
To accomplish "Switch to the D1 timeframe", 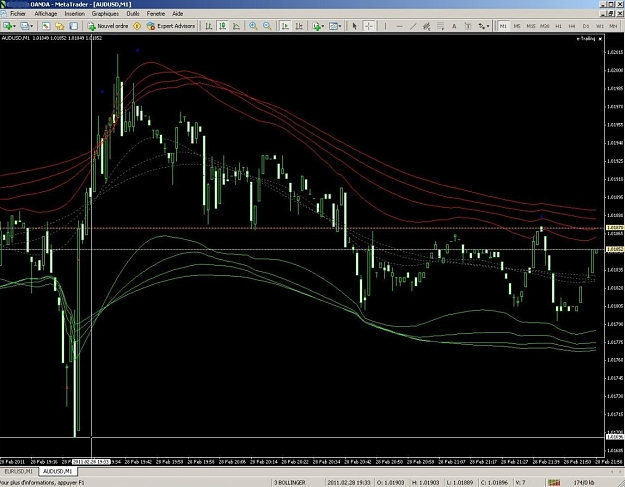I will [586, 26].
